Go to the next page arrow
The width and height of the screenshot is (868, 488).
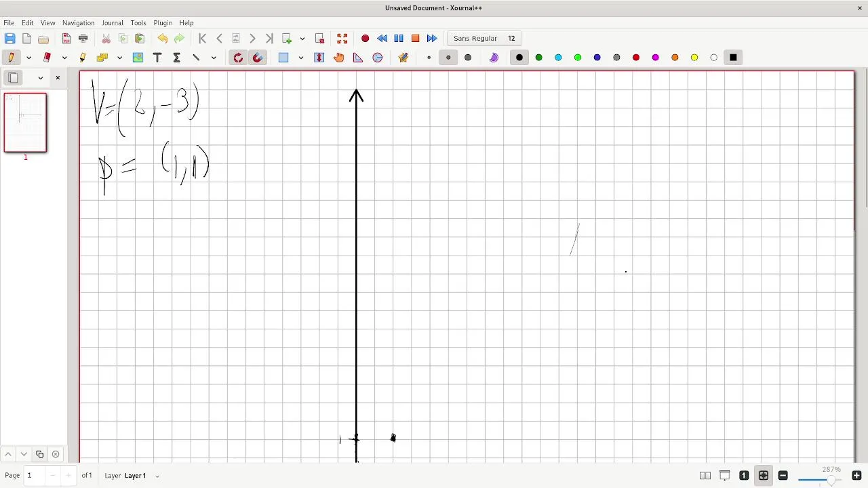pos(252,39)
